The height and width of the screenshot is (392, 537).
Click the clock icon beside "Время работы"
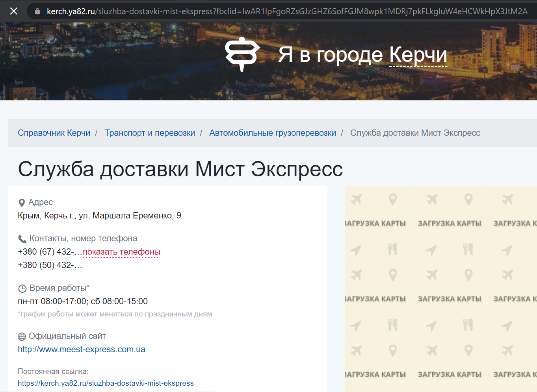pos(22,288)
